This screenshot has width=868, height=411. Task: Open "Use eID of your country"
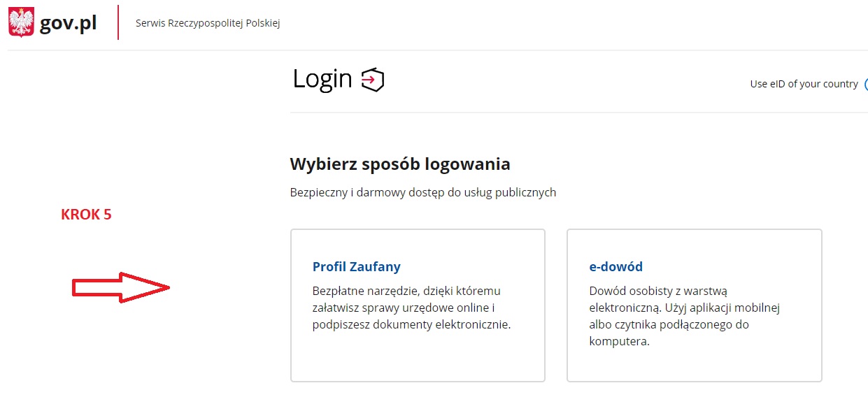click(x=804, y=83)
